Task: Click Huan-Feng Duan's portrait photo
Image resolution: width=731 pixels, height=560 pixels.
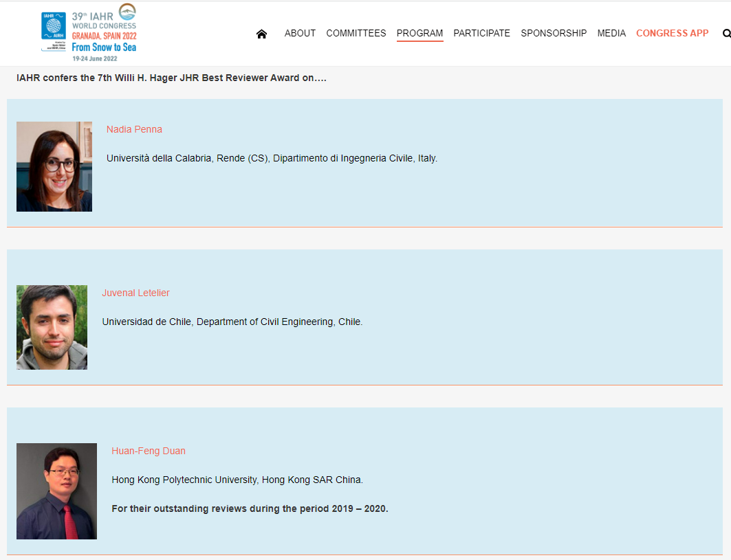Action: click(x=56, y=491)
